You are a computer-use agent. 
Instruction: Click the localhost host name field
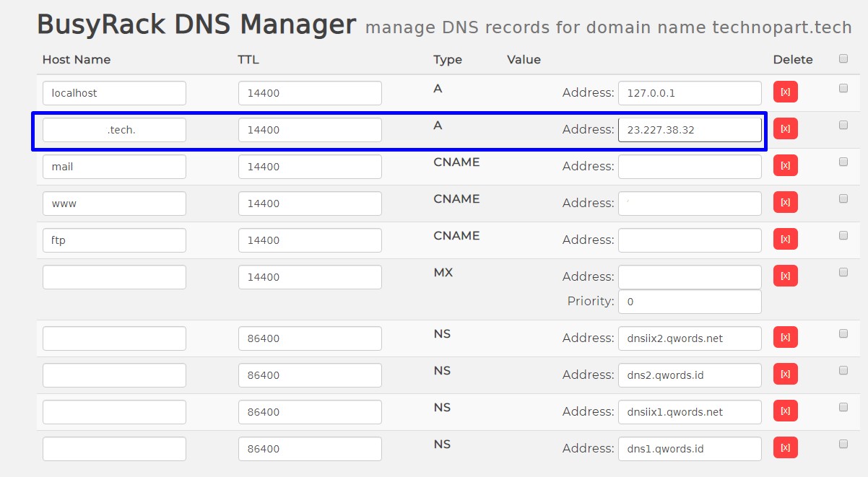pos(114,93)
